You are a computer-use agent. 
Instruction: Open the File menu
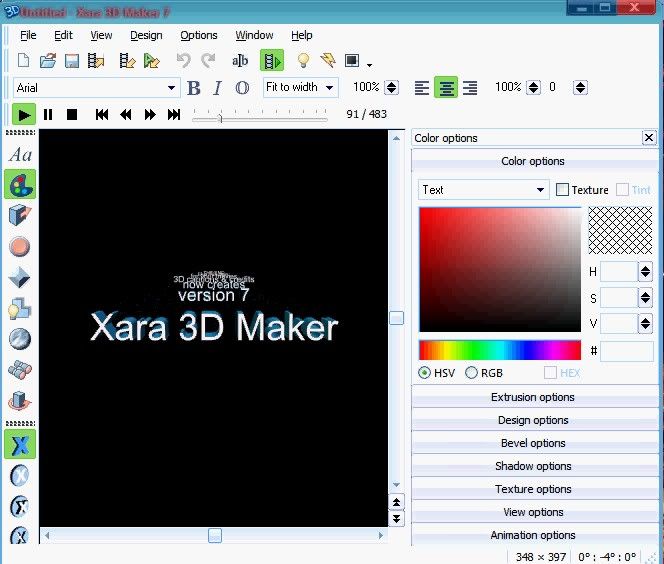28,35
